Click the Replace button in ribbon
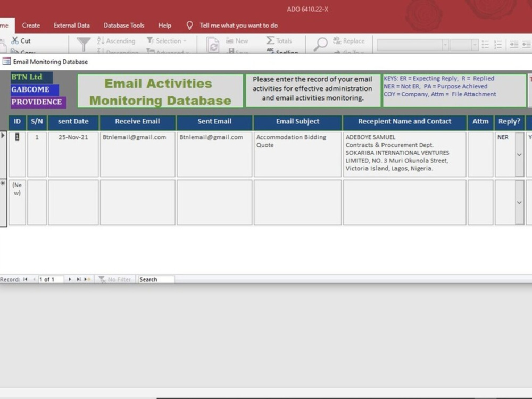Screen dimensions: 532x399 [x=349, y=41]
